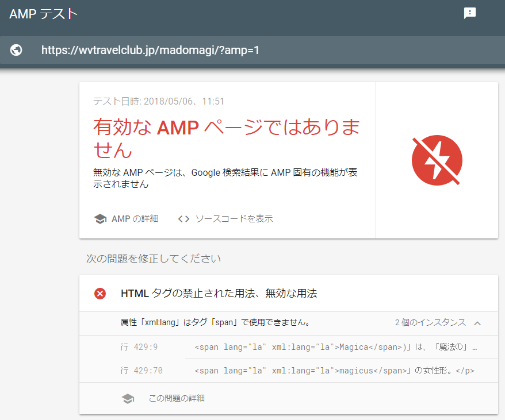Select the 行 429:9 line reference
The width and height of the screenshot is (505, 420).
click(139, 347)
